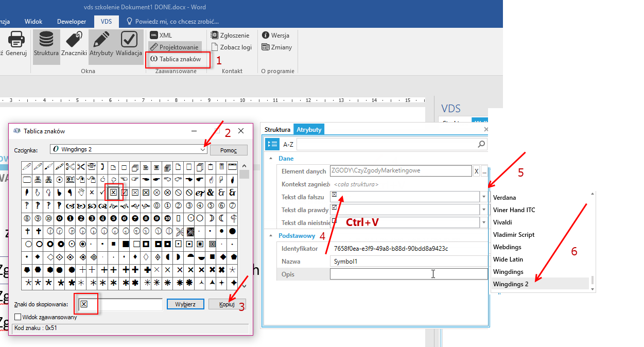The image size is (644, 347).
Task: Expand Tekst dla prawdy dropdown arrow
Action: (x=483, y=209)
